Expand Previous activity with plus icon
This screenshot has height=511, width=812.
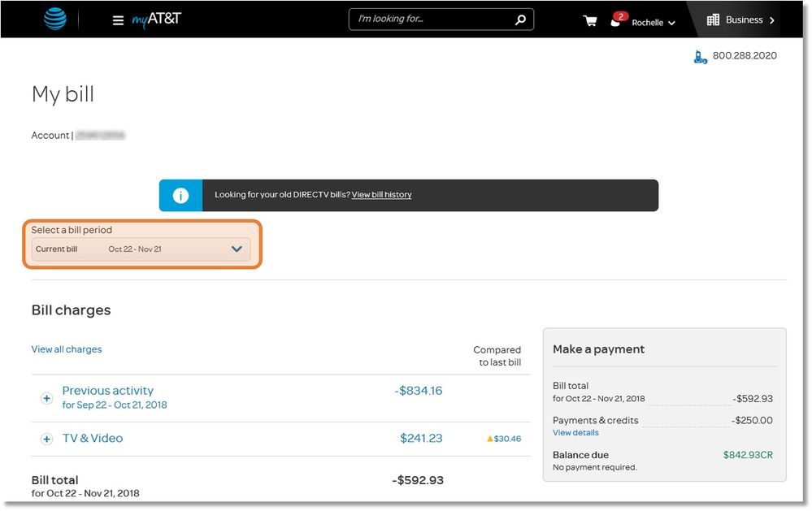pyautogui.click(x=46, y=398)
